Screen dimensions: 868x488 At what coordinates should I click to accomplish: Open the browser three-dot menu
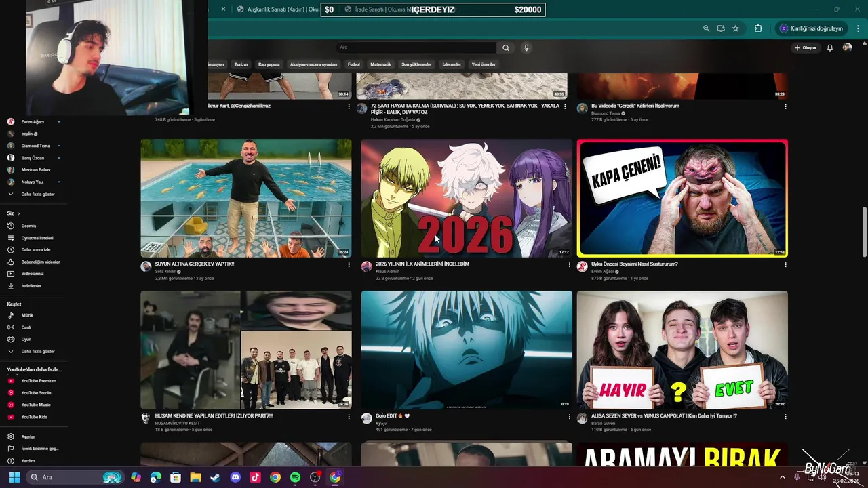(858, 28)
